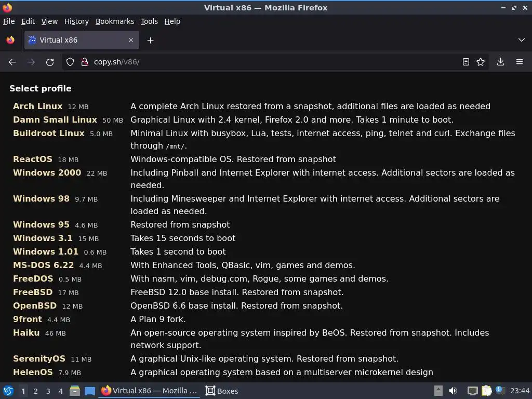Launch the ReactOS profile
The image size is (532, 399).
tap(33, 159)
